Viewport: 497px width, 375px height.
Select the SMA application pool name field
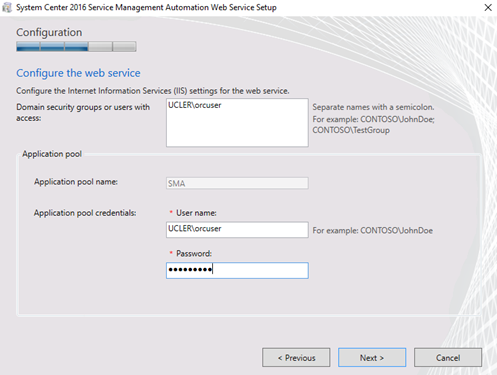point(237,183)
